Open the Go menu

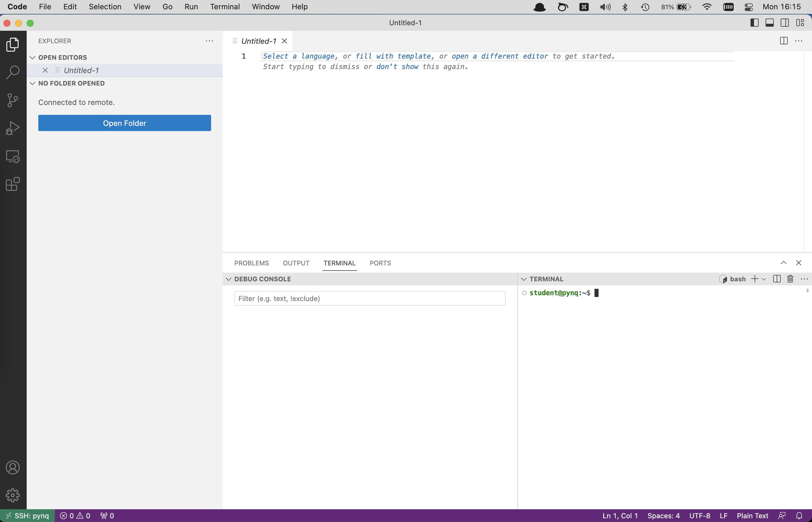click(x=167, y=7)
